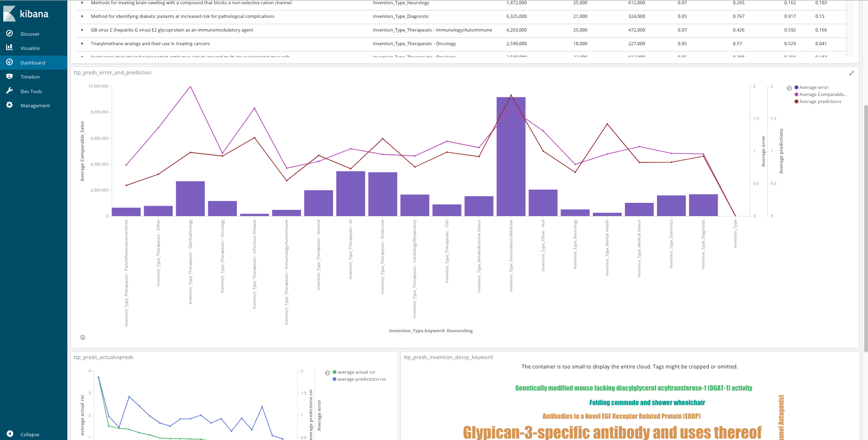The height and width of the screenshot is (440, 868).
Task: Click the Dashboard gauge icon in sidebar
Action: coord(9,62)
